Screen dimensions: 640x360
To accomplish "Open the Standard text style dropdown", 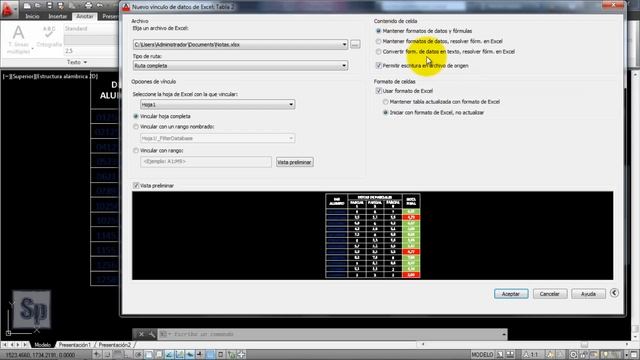I will click(91, 29).
